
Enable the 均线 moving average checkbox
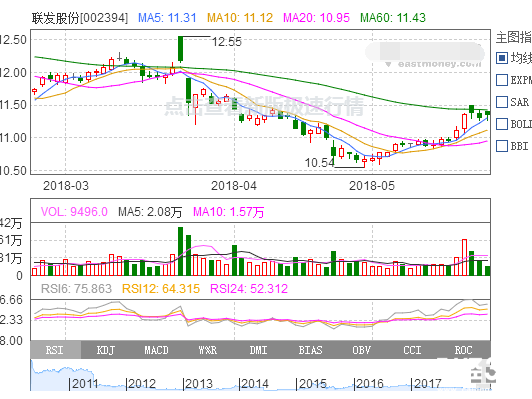click(502, 58)
